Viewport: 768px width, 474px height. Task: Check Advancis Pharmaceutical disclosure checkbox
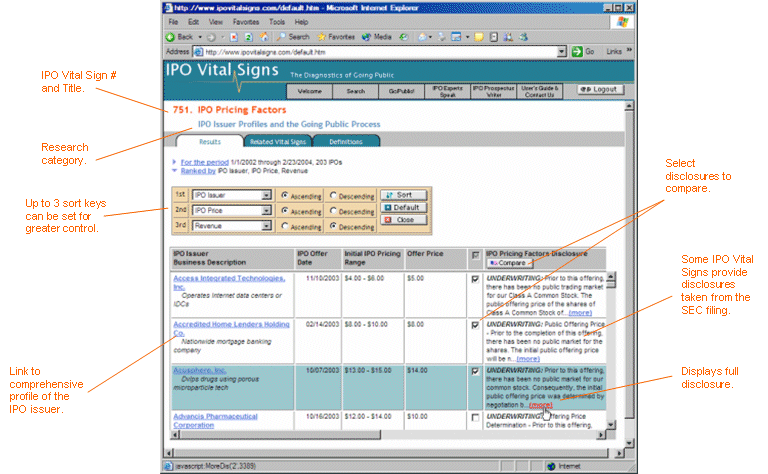[x=475, y=418]
